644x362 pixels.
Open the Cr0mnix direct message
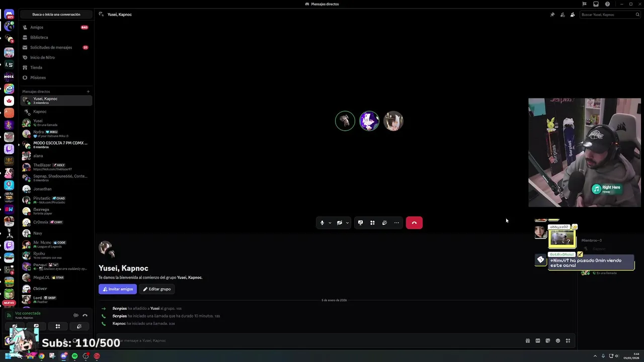(x=56, y=222)
